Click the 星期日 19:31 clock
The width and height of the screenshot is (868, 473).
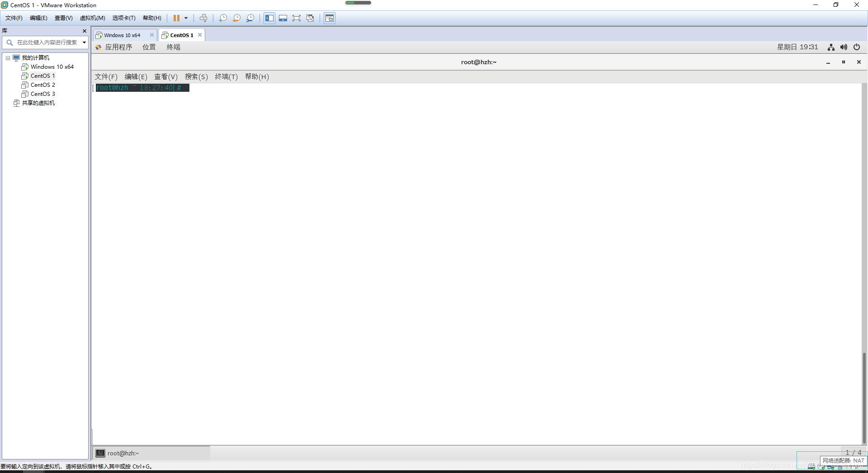pos(797,47)
